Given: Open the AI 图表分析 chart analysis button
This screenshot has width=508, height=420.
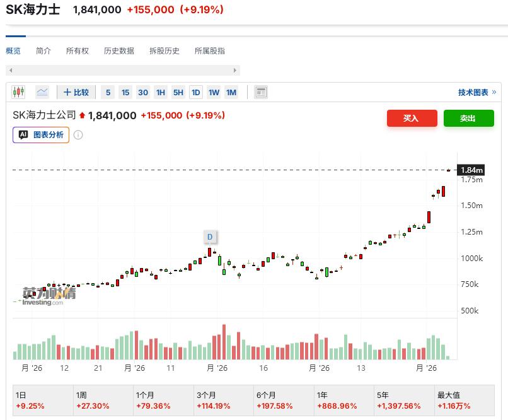Looking at the screenshot, I should (x=41, y=135).
